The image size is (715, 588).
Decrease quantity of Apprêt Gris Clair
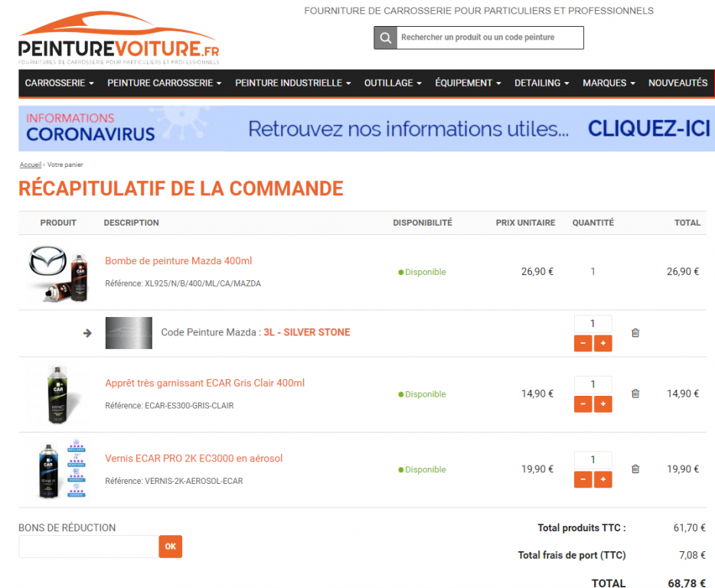pyautogui.click(x=583, y=403)
